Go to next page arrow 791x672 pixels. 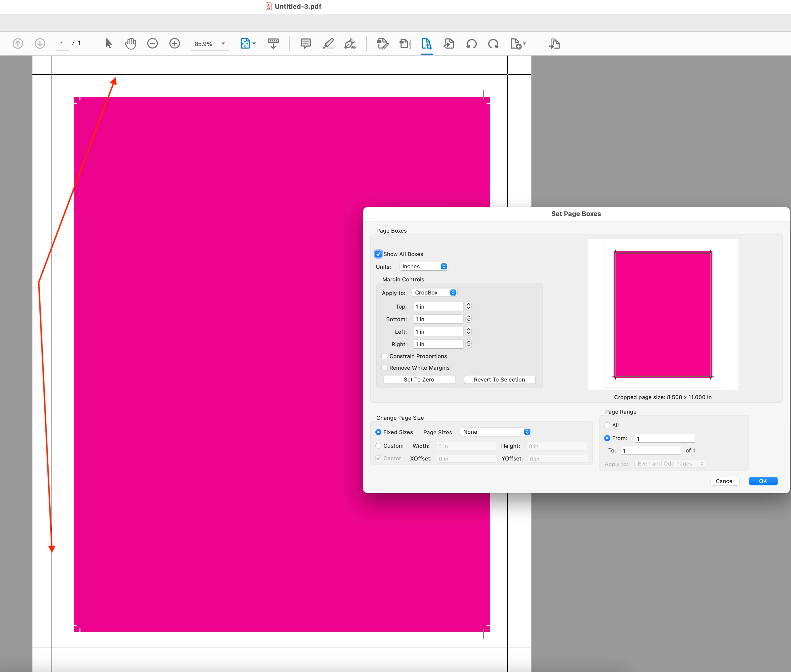[x=40, y=44]
